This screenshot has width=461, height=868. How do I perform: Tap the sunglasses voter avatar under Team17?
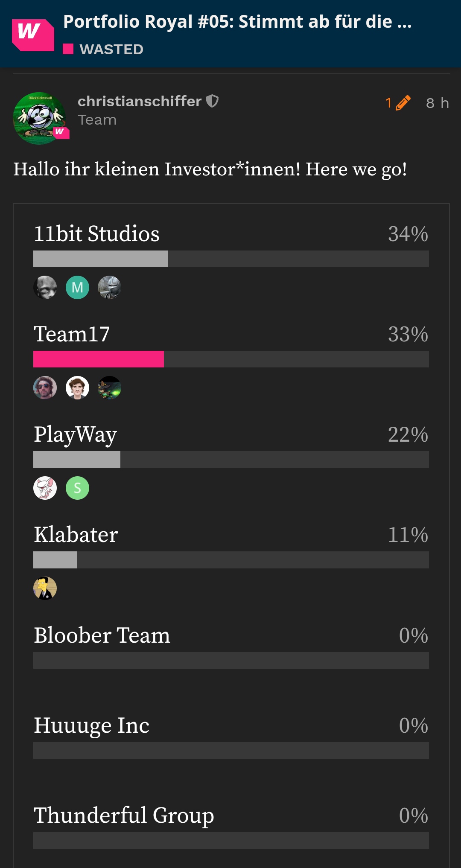click(x=45, y=387)
